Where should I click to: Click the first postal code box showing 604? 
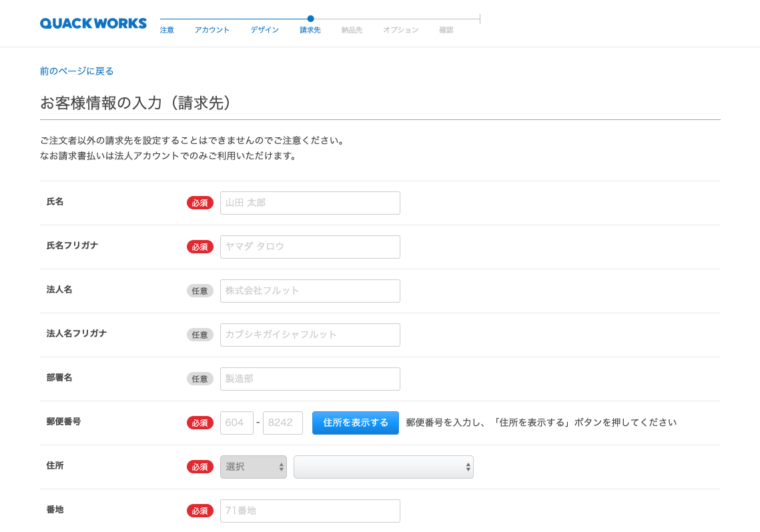[236, 423]
